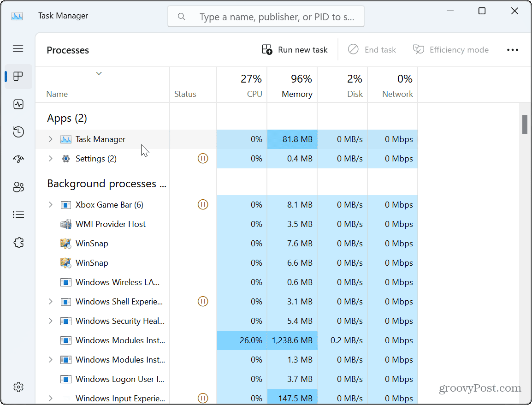Click the Windows Logon User process icon
Image resolution: width=532 pixels, height=405 pixels.
click(66, 379)
